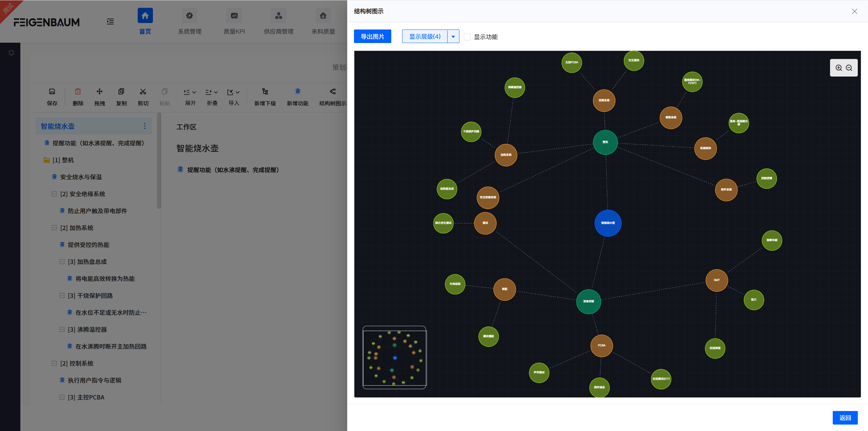Viewport: 868px width, 431px height.
Task: Click the zoom-in magnifier icon
Action: (839, 68)
